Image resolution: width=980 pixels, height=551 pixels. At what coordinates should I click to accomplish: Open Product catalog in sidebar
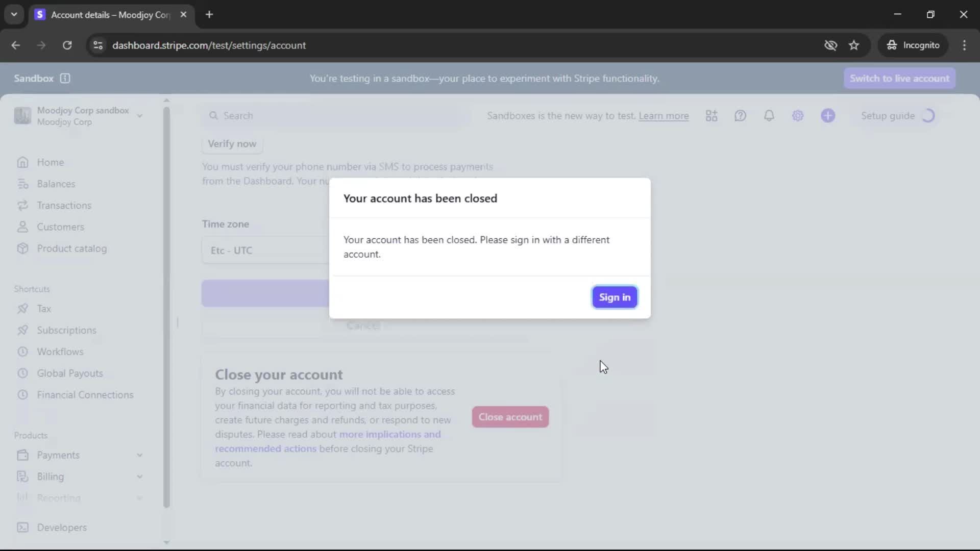coord(71,248)
